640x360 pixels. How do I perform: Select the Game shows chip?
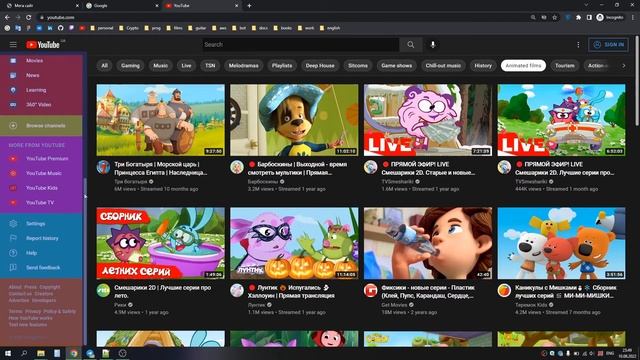pos(397,65)
